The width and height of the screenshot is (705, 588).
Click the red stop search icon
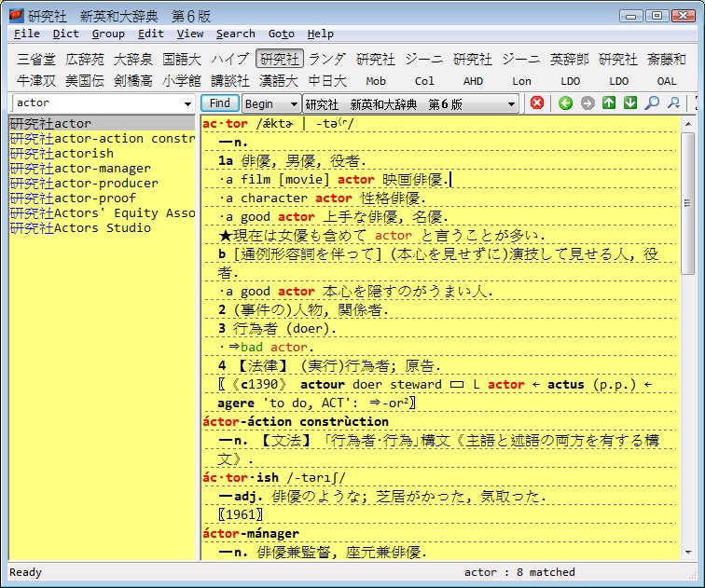(537, 103)
